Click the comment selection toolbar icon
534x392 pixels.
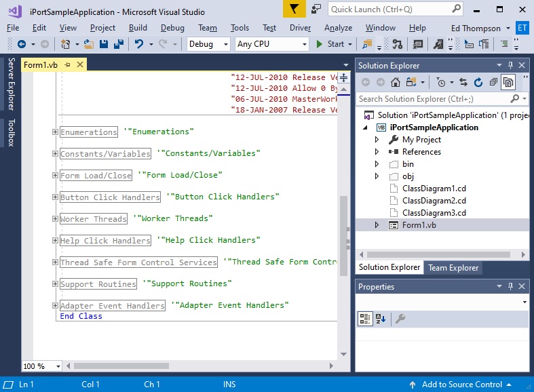(x=417, y=44)
